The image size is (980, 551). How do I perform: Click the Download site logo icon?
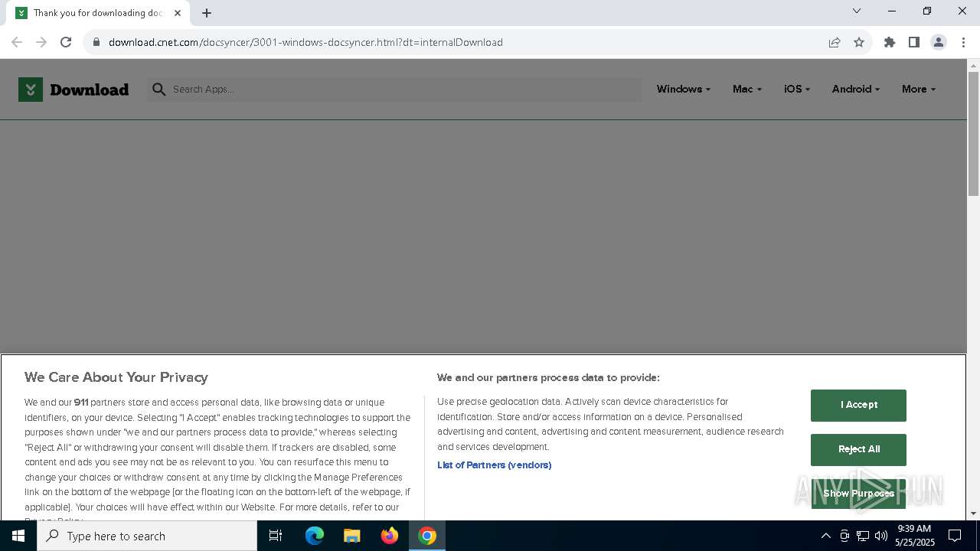tap(31, 90)
